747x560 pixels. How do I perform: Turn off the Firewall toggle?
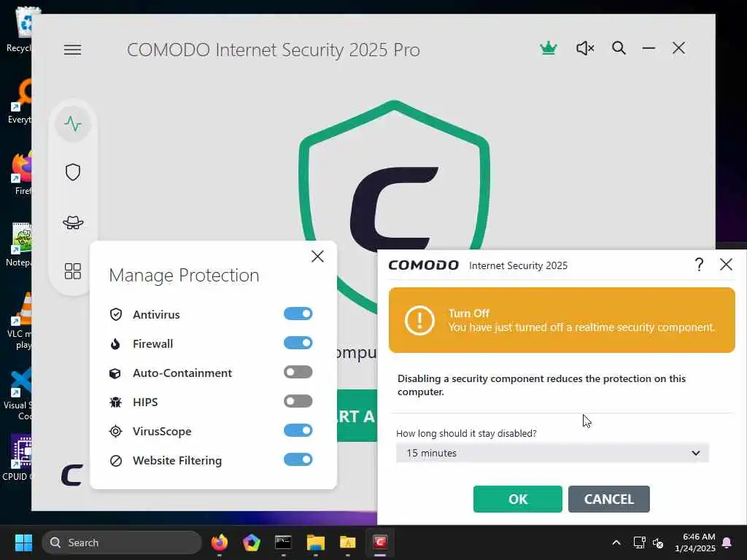pyautogui.click(x=298, y=343)
